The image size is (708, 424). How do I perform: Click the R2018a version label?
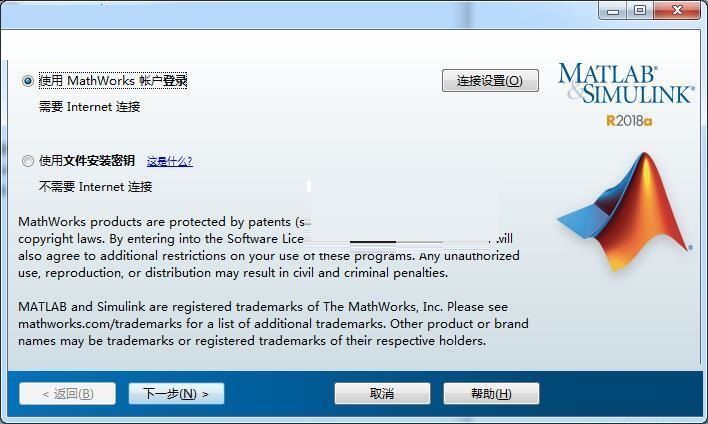tap(629, 121)
